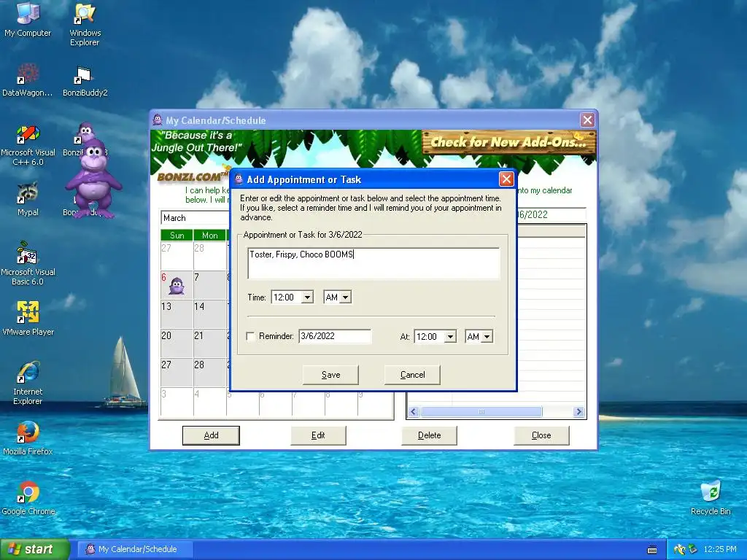Click the purple Bonzi gorilla character
Screen dimensions: 747x560
93,180
